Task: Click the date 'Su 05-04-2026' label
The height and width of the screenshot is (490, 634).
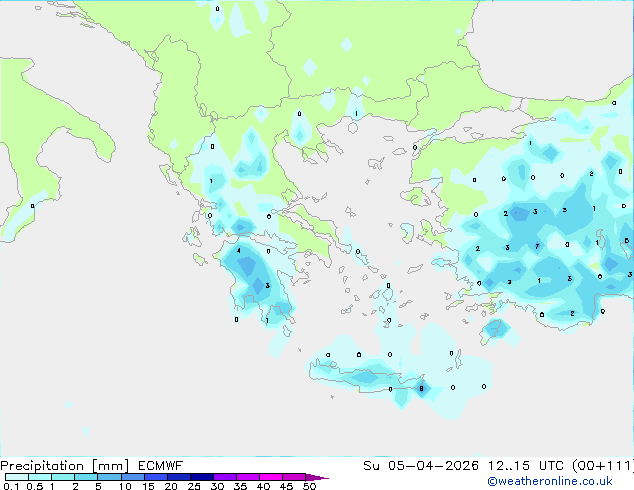Action: click(421, 466)
